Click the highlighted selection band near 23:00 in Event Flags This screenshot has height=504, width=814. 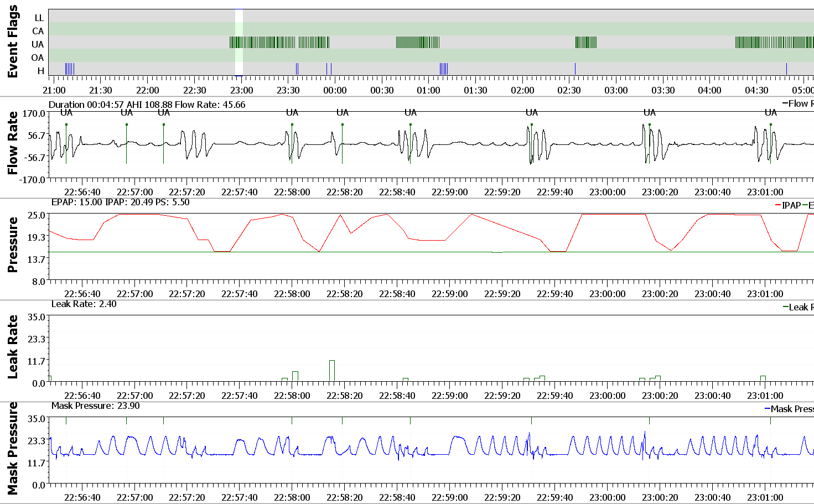(239, 42)
